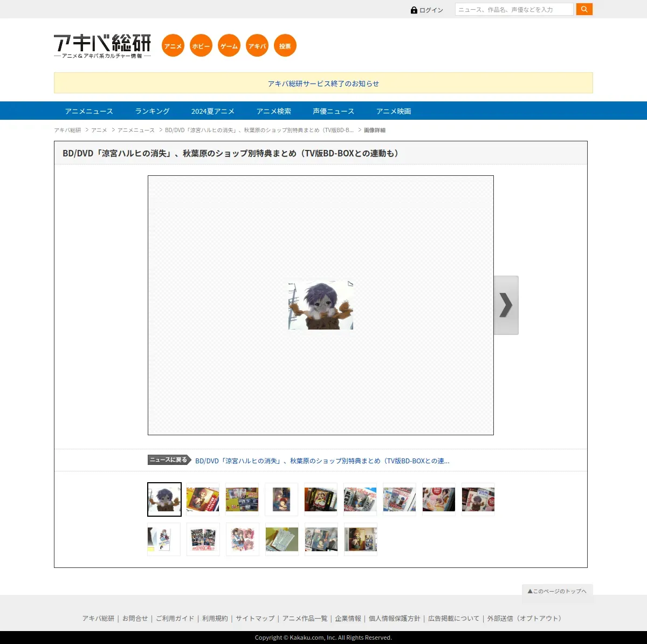Select the fifth thumbnail in second row

[x=321, y=539]
